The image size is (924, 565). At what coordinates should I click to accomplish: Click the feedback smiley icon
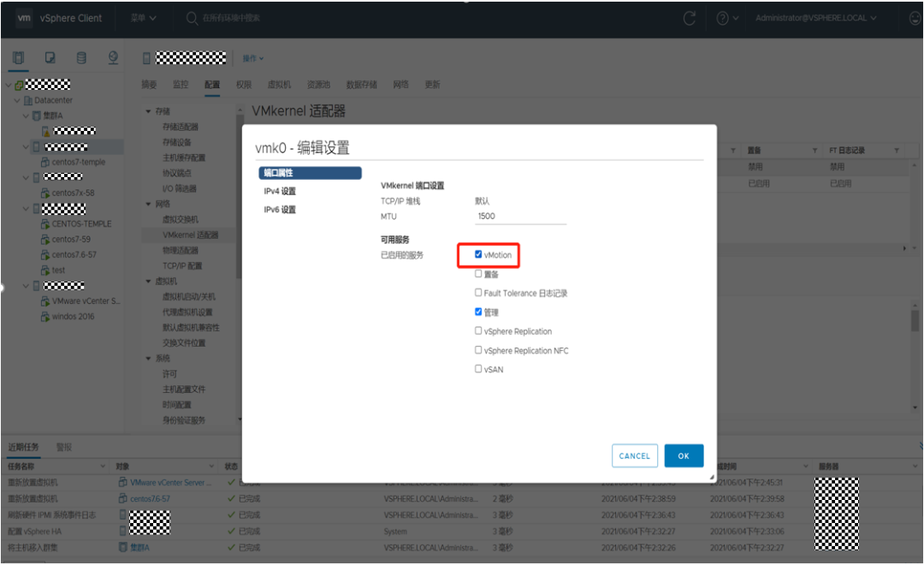(x=915, y=18)
